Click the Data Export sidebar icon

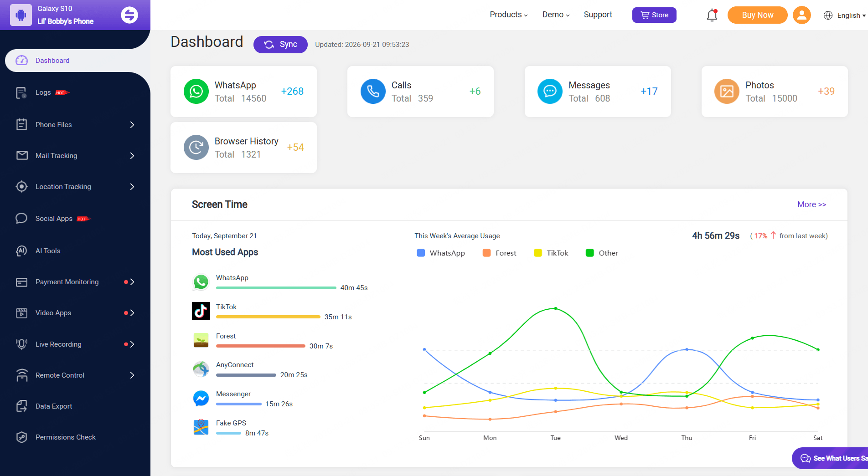point(21,406)
